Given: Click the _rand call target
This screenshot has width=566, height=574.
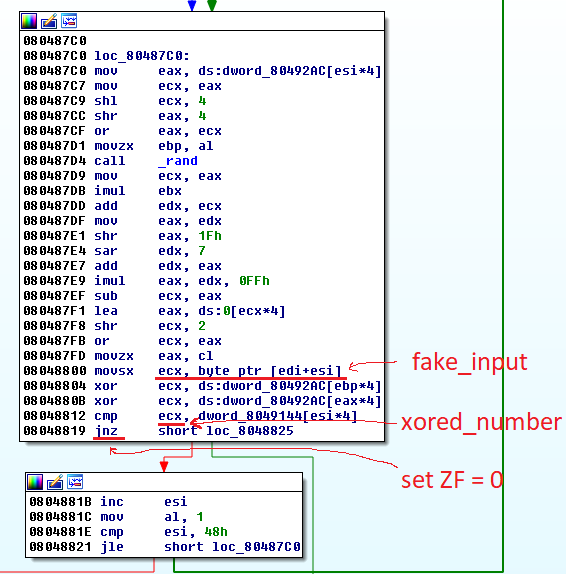Looking at the screenshot, I should [x=178, y=161].
